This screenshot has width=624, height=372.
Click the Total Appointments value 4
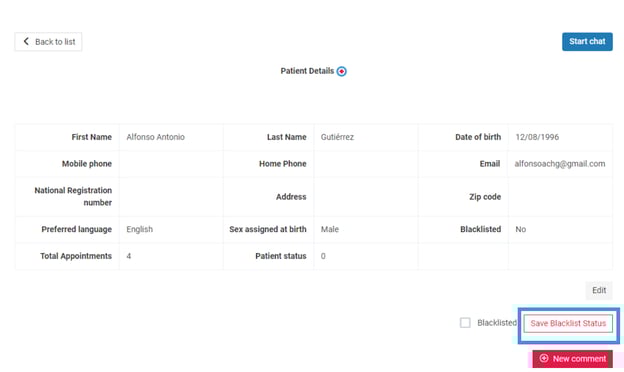129,256
